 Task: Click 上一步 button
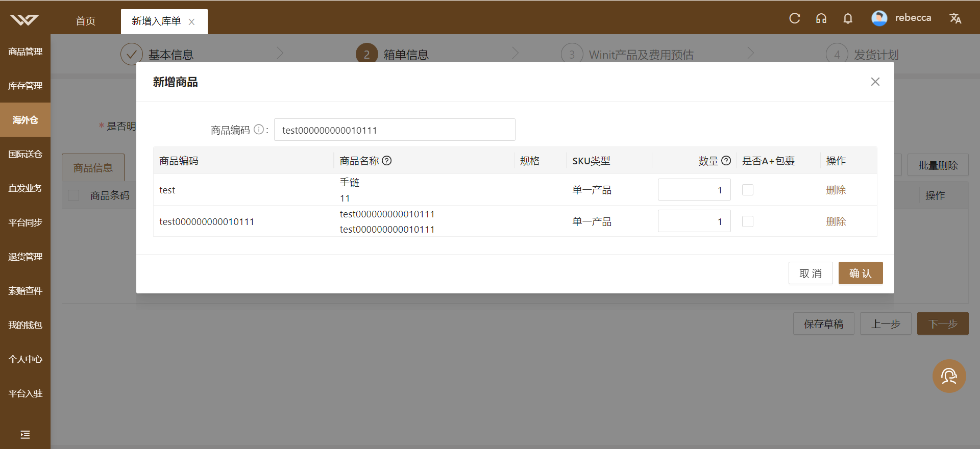coord(886,323)
